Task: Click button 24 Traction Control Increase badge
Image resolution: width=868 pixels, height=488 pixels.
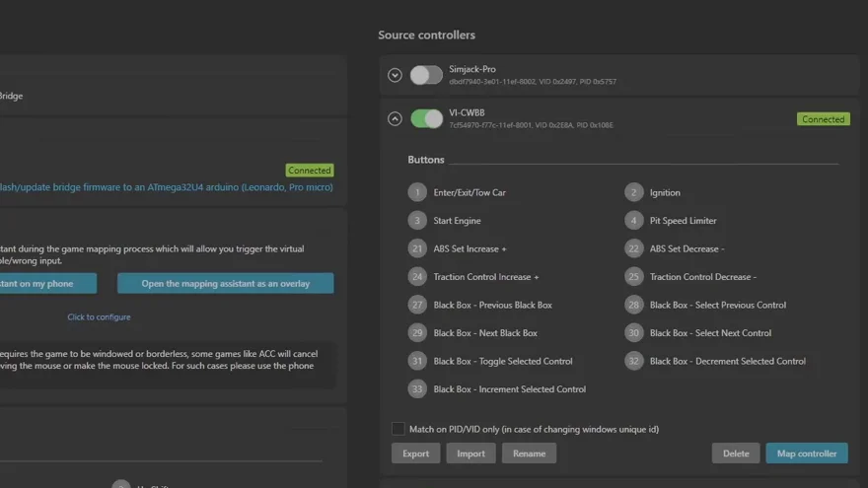Action: [x=417, y=277]
